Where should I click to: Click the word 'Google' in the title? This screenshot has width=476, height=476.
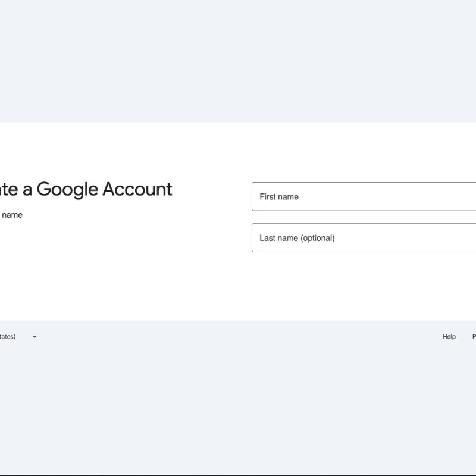67,189
